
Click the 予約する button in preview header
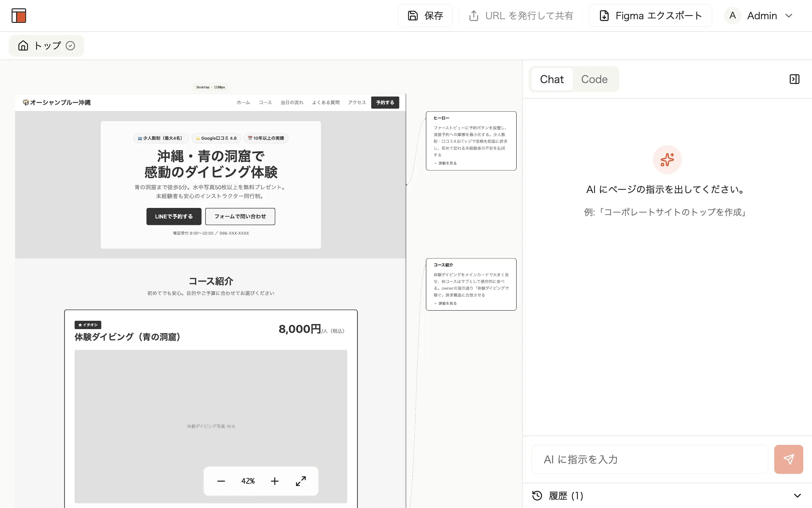385,103
